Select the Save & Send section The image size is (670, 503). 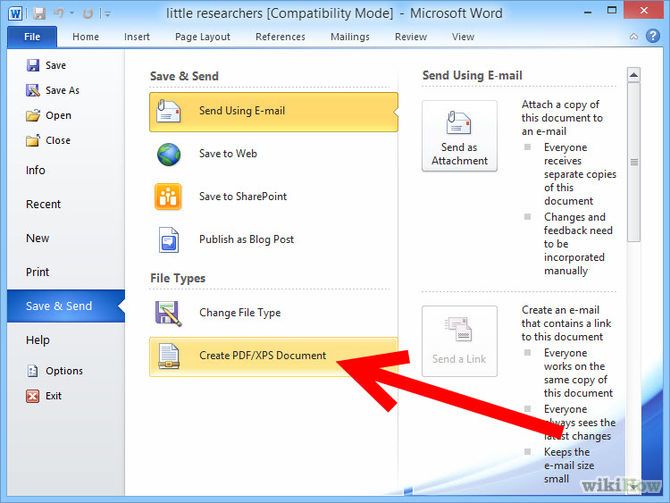66,306
